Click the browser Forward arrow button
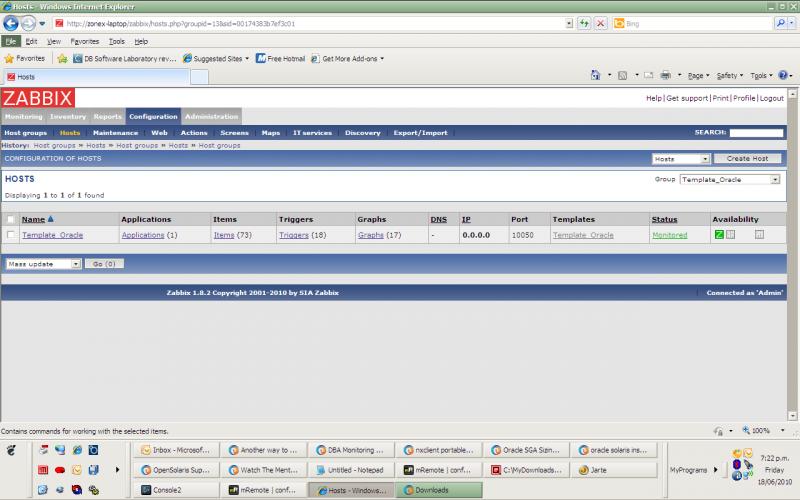The image size is (800, 500). [x=29, y=23]
